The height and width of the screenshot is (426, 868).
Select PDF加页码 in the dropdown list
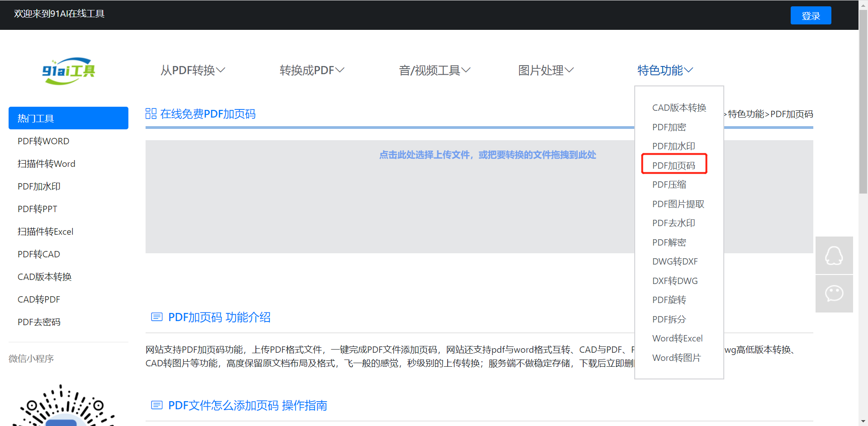[x=674, y=166]
